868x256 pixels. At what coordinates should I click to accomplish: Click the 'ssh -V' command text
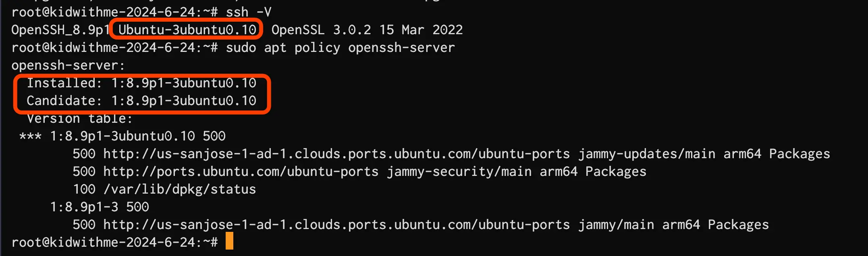point(249,12)
